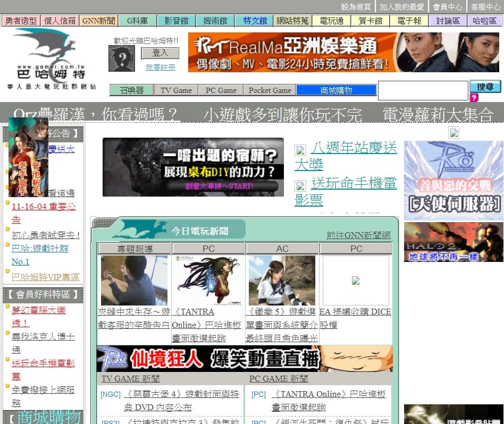The image size is (504, 424).
Task: Click the RO angel server banner
Action: [x=453, y=181]
